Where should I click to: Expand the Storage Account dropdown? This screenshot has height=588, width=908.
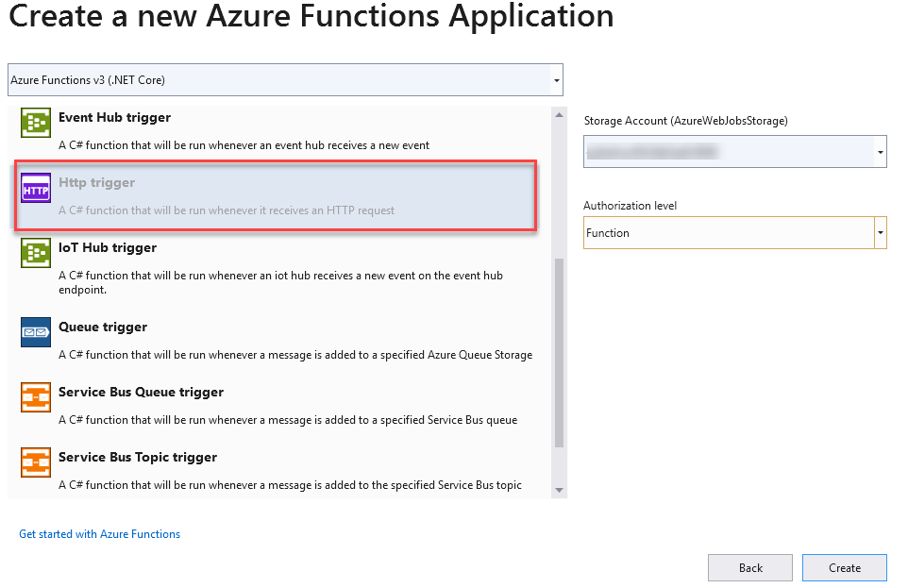[x=735, y=152]
